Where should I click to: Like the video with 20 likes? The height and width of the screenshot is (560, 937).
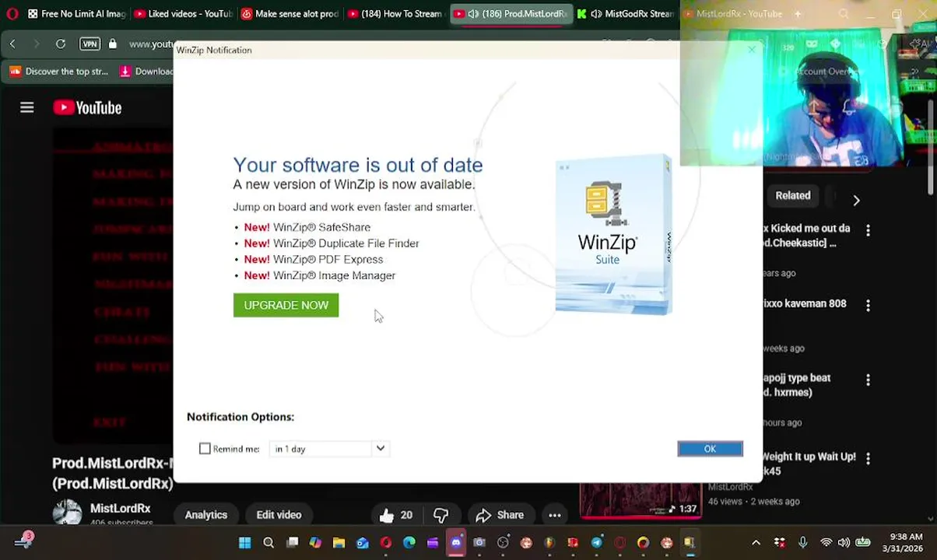(396, 515)
